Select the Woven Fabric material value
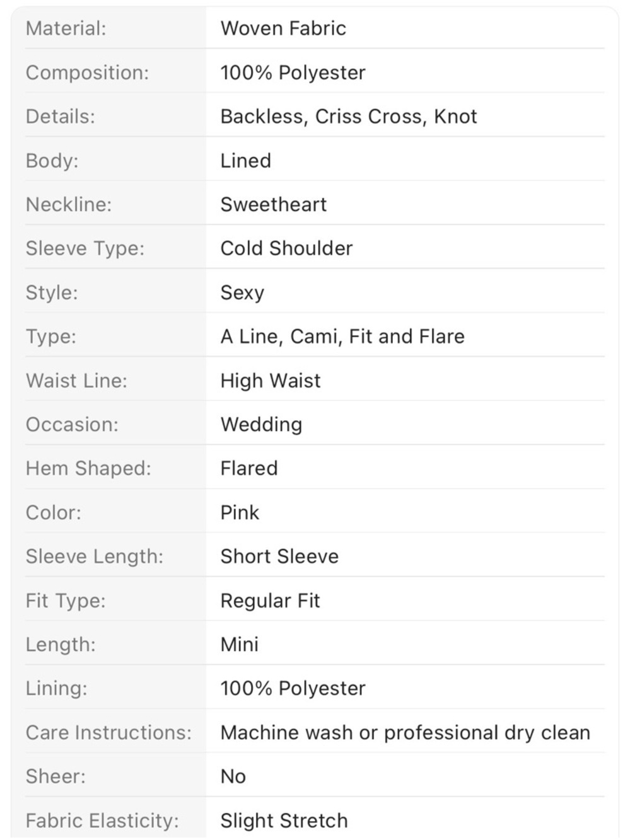 [283, 28]
